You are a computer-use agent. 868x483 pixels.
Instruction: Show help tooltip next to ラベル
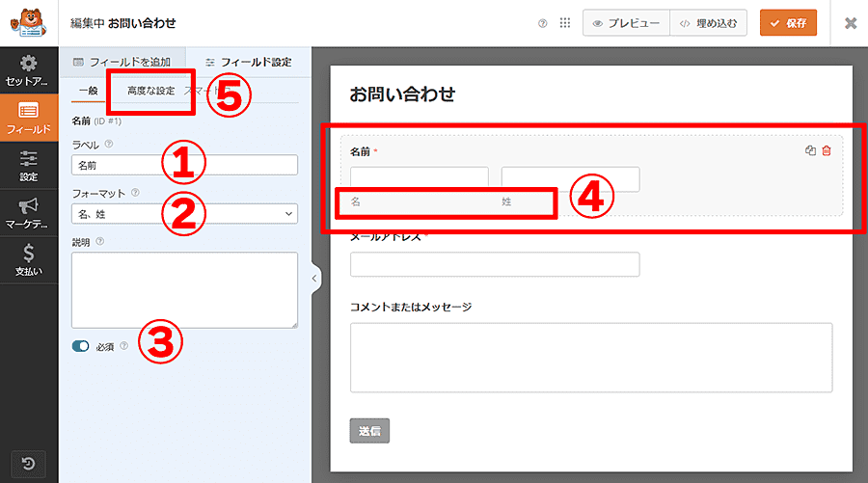tap(109, 144)
